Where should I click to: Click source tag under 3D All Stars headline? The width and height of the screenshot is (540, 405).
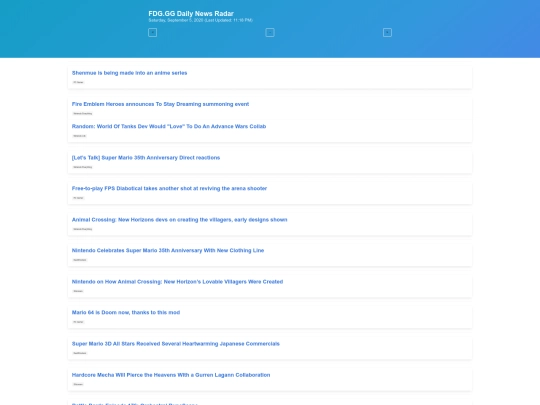(80, 353)
